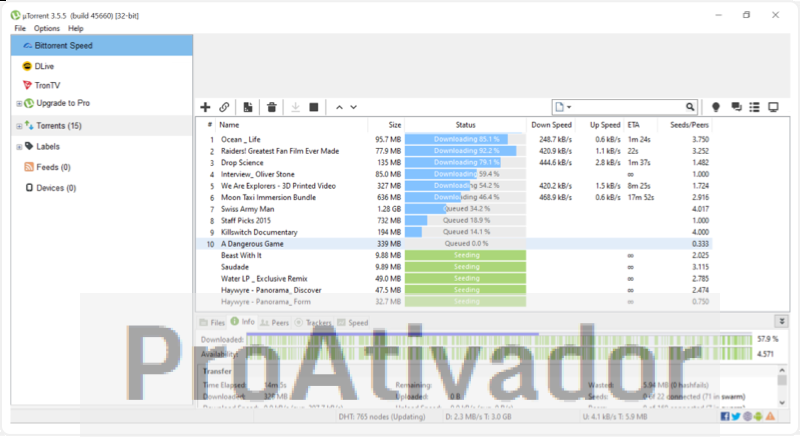This screenshot has width=800, height=437.
Task: Sort by the ETA column header
Action: 633,124
